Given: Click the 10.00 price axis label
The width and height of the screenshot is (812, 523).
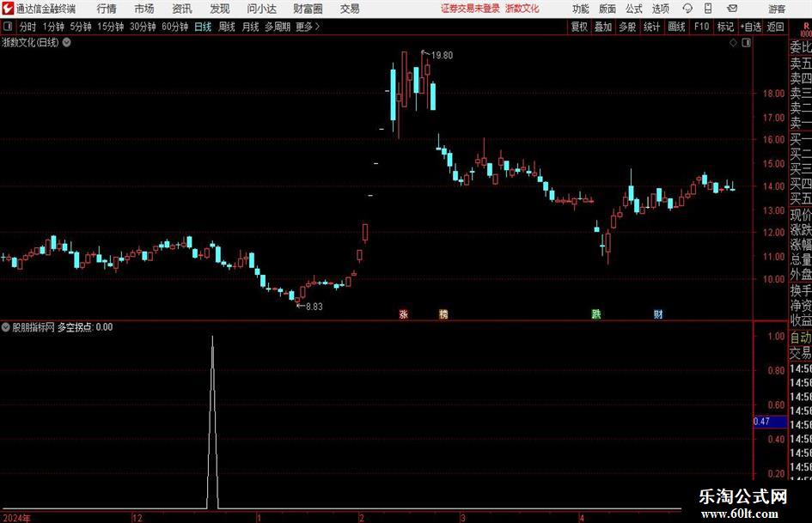Looking at the screenshot, I should click(x=773, y=278).
